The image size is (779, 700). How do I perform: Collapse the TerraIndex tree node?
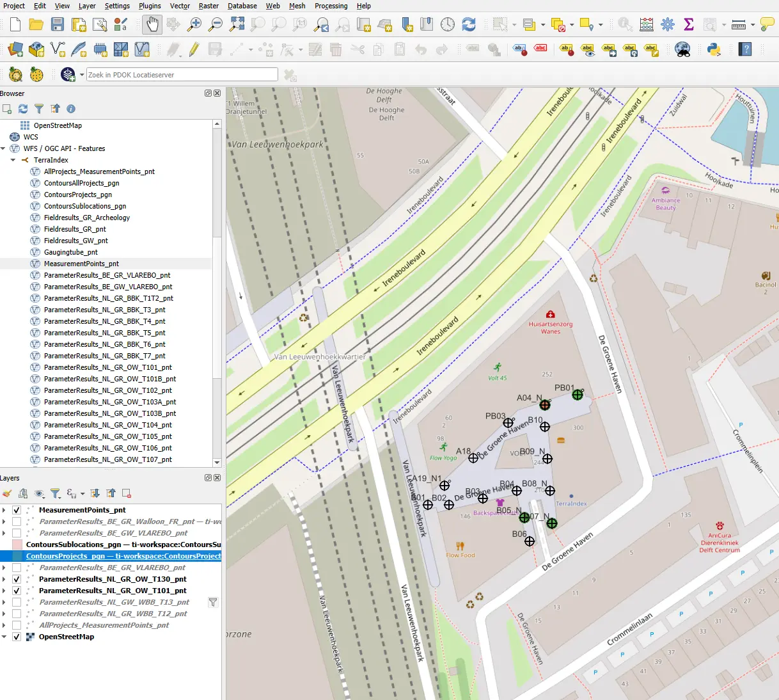point(13,160)
